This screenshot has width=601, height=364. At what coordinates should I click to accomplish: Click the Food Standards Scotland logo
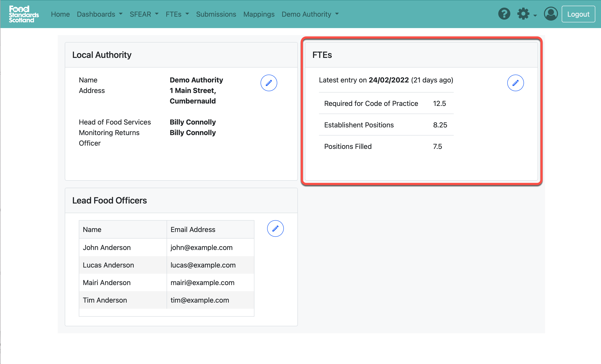[24, 14]
